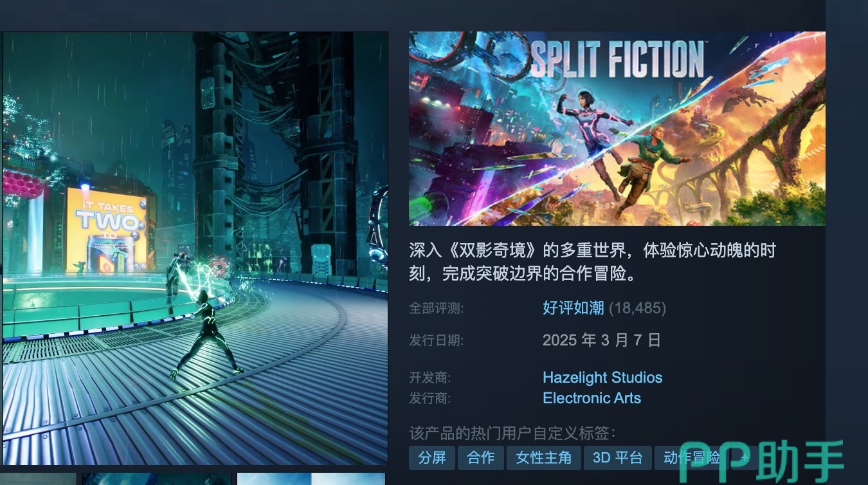Select the 女性主角 tag
Image resolution: width=868 pixels, height=485 pixels.
point(544,458)
